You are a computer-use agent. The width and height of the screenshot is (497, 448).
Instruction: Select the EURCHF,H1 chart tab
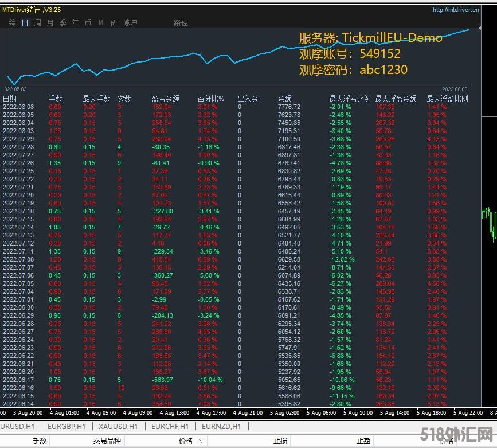click(x=169, y=426)
